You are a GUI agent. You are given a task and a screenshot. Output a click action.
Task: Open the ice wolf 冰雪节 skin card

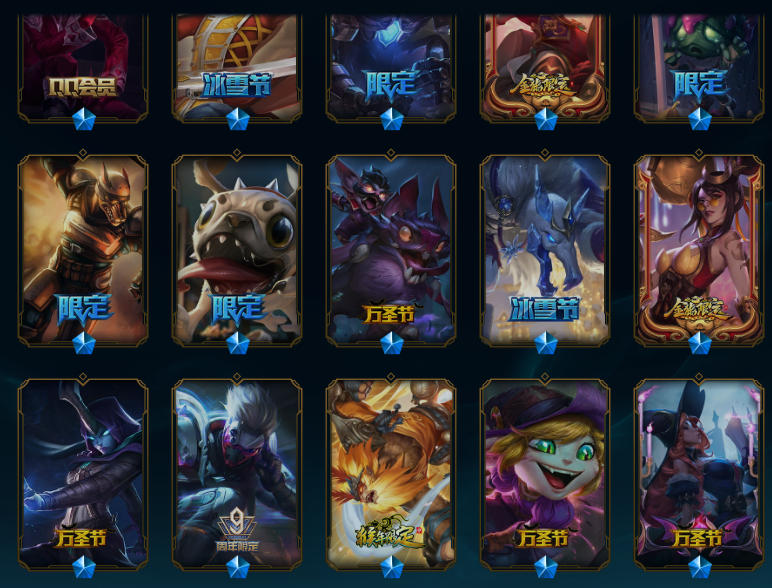545,249
